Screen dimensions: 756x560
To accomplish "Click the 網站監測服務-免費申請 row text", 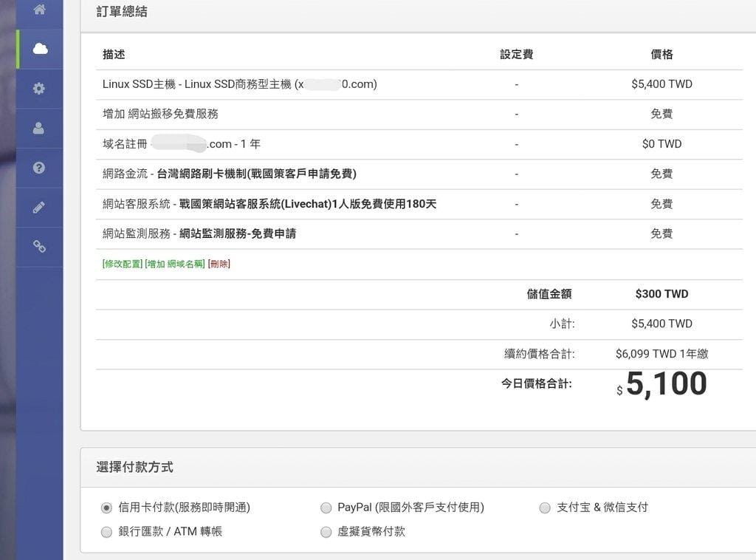I will (x=199, y=233).
